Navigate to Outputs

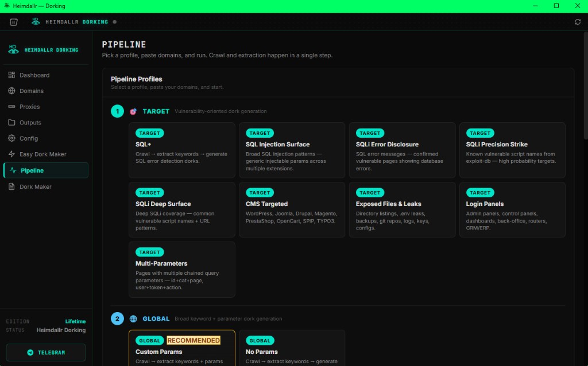tap(46, 123)
